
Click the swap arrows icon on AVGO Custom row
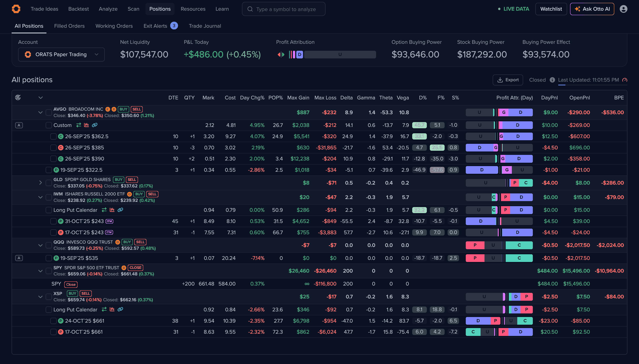click(x=78, y=125)
